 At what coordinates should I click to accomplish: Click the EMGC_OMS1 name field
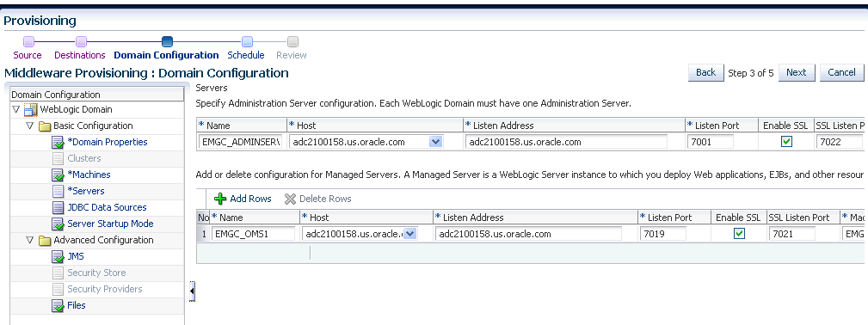point(254,234)
